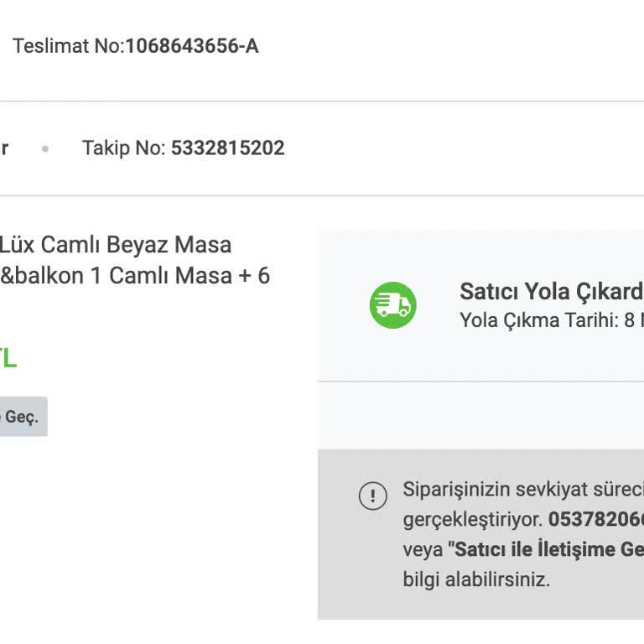
Task: Click the "bilgi alabilirsiniz." text
Action: (476, 579)
